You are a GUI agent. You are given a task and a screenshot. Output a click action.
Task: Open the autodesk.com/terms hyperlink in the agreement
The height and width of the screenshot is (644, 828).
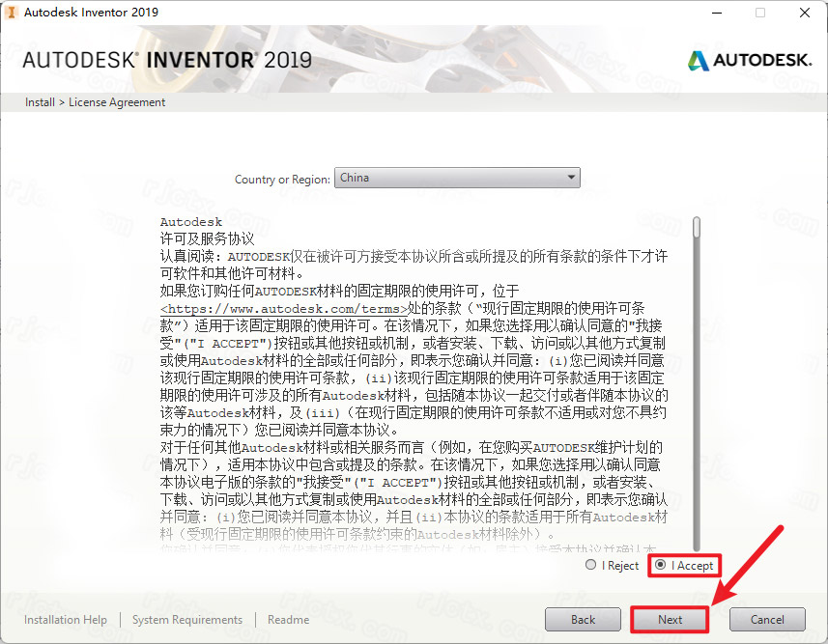point(284,309)
